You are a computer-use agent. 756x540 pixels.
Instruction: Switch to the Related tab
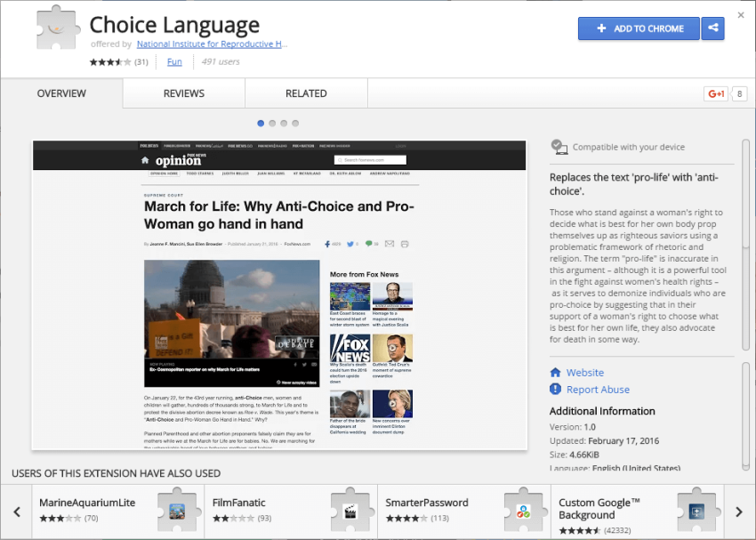(x=306, y=93)
